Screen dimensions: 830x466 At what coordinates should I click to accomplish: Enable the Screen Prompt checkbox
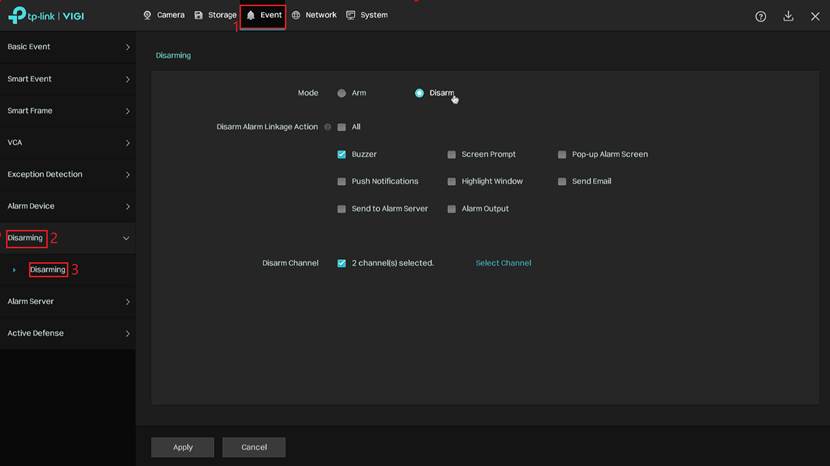coord(452,155)
